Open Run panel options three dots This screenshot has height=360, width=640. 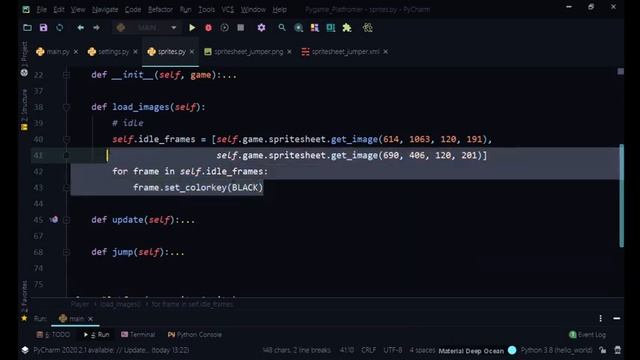point(600,318)
